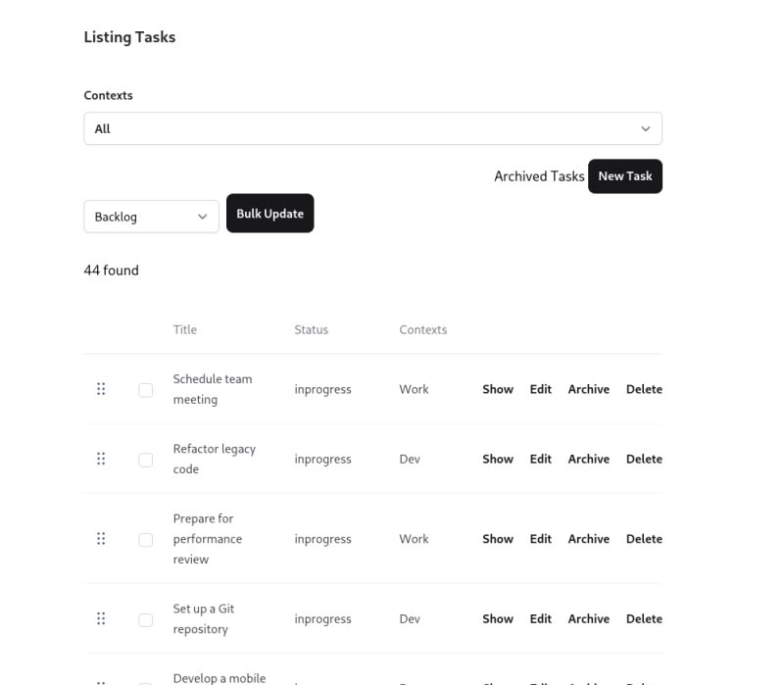Image resolution: width=784 pixels, height=685 pixels.
Task: Click the chevron arrow in the Contexts select
Action: (646, 129)
